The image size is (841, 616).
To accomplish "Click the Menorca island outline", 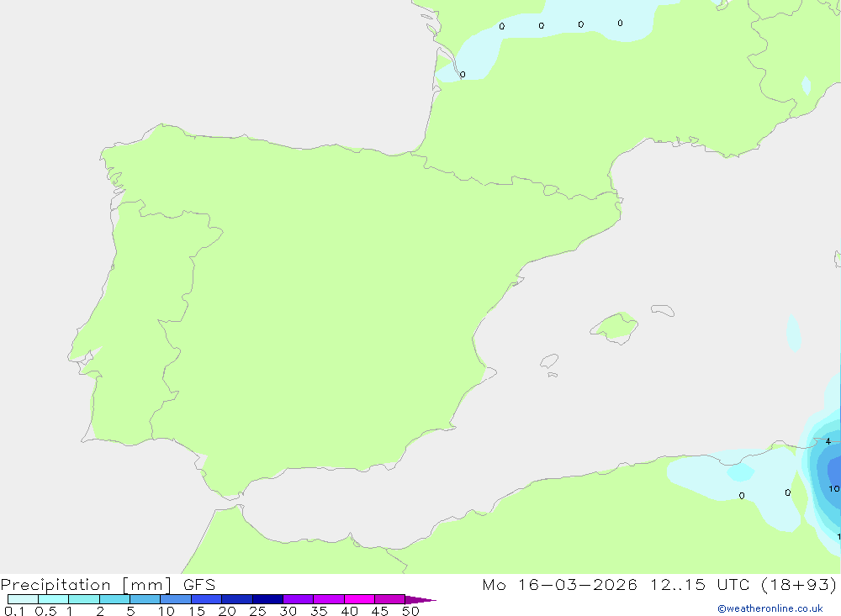I will (x=663, y=310).
